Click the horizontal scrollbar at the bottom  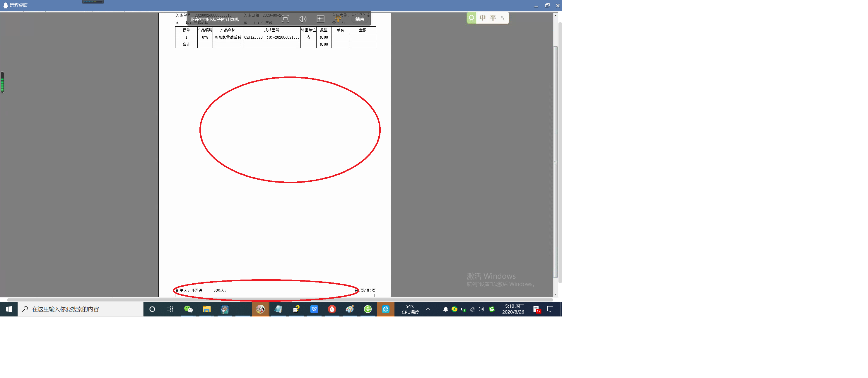pyautogui.click(x=280, y=299)
